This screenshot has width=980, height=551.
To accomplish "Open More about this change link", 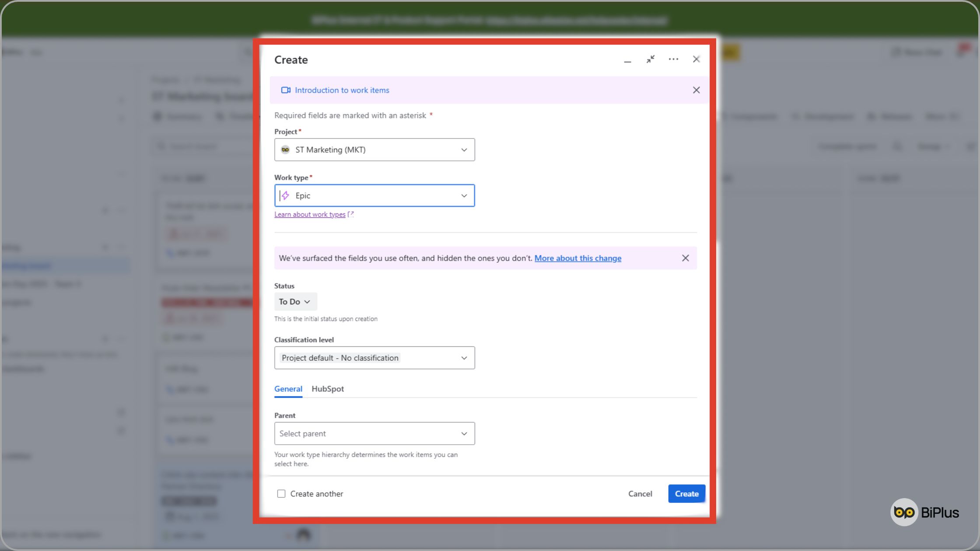I will tap(578, 258).
